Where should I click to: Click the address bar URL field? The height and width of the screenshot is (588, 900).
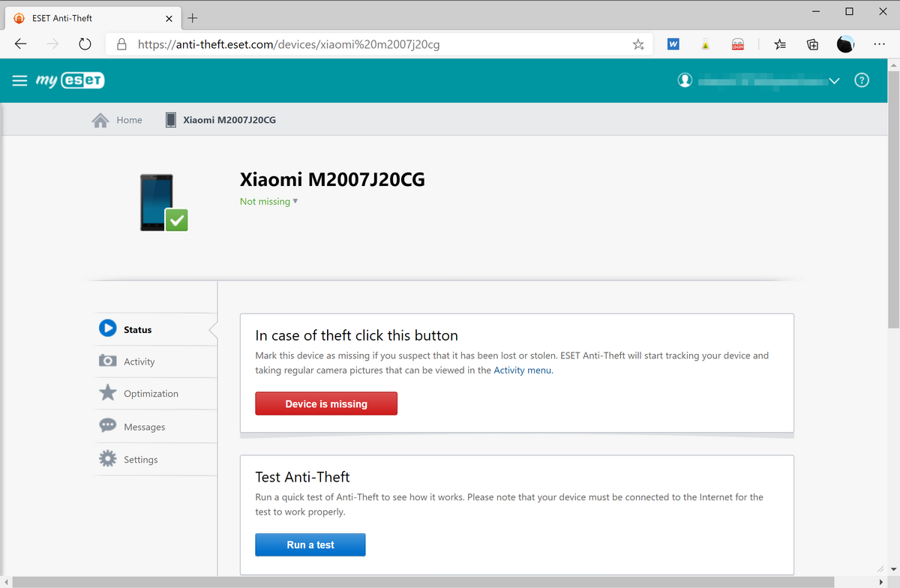(379, 44)
